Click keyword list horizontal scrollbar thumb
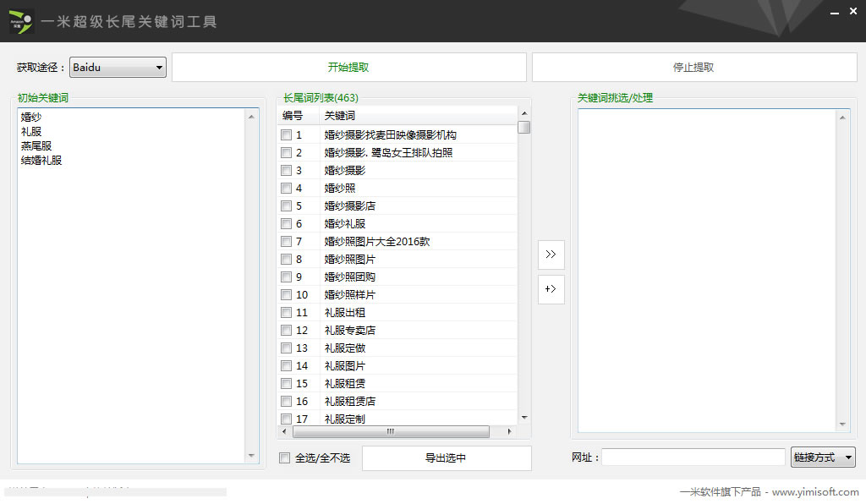This screenshot has height=504, width=866. pos(391,431)
